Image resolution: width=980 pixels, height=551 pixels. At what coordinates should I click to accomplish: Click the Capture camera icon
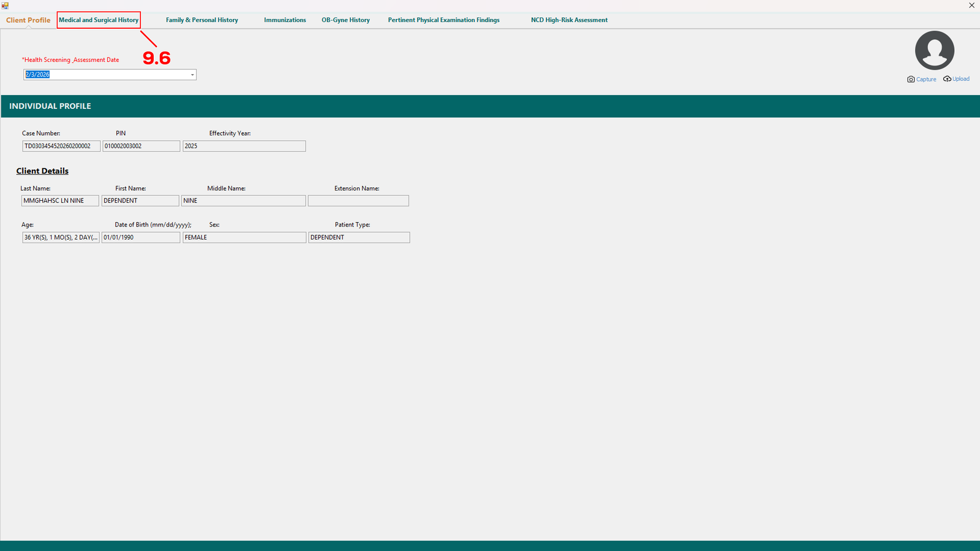click(x=911, y=80)
